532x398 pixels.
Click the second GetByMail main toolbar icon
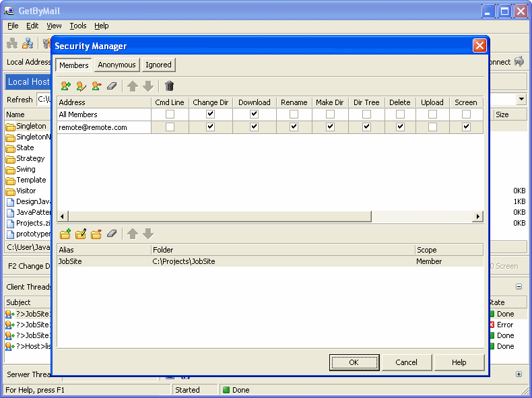pos(28,43)
